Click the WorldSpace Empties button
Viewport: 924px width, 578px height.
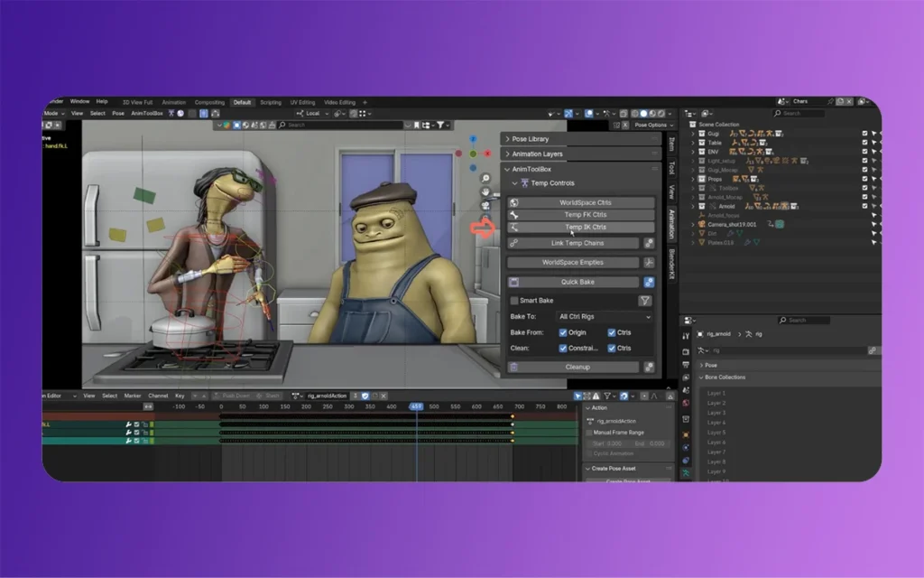click(x=573, y=263)
